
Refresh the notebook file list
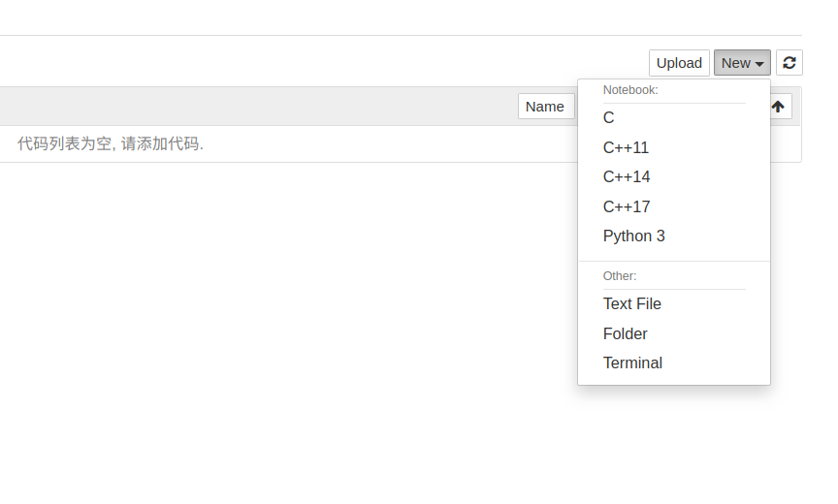(789, 63)
